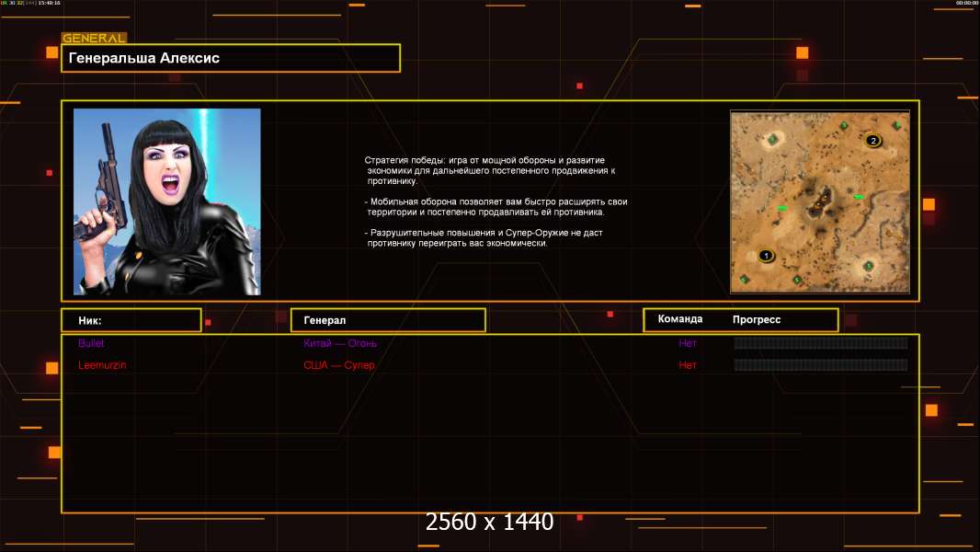
Task: Click the Ник: column header
Action: pyautogui.click(x=131, y=320)
